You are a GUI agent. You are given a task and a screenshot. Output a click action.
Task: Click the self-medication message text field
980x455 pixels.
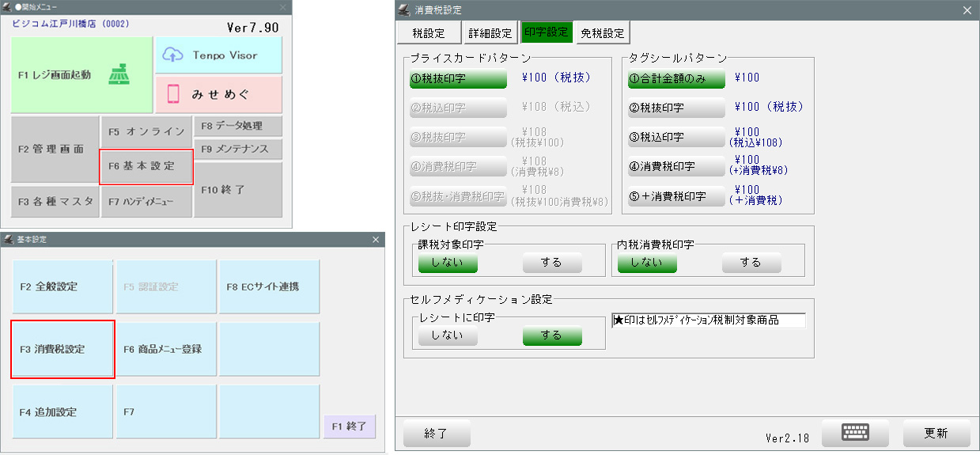tap(709, 320)
